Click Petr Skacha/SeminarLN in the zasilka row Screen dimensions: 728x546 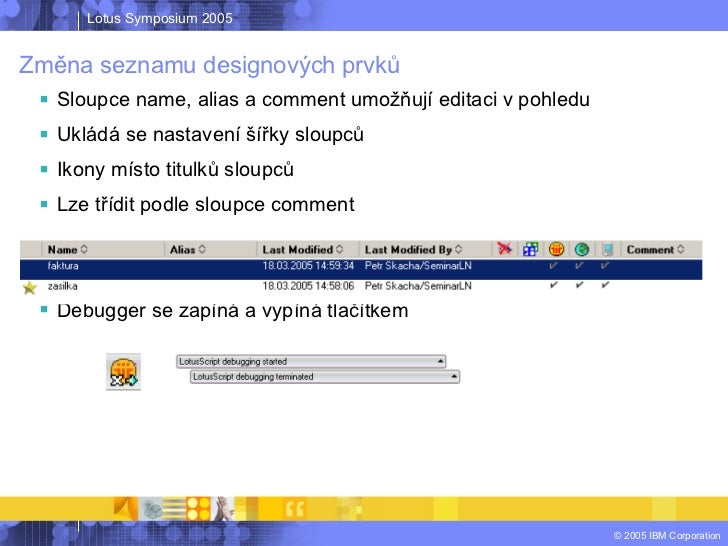pyautogui.click(x=418, y=286)
